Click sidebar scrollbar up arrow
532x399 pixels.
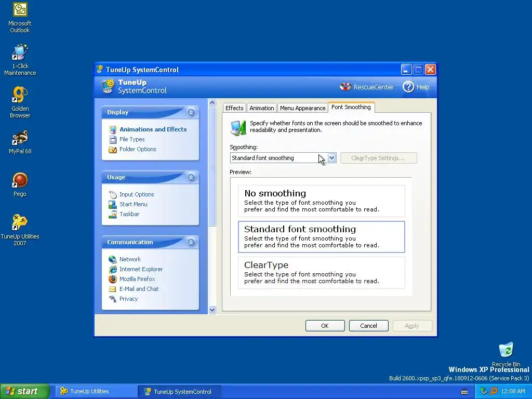click(212, 102)
